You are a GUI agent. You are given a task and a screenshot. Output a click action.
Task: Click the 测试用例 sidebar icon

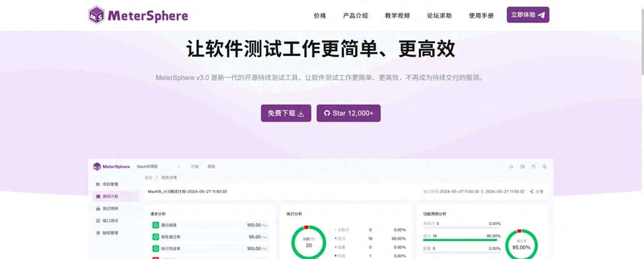coord(98,208)
